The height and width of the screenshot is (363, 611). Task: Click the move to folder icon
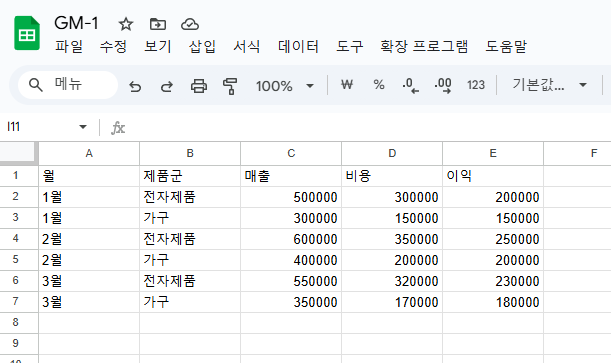pyautogui.click(x=158, y=24)
